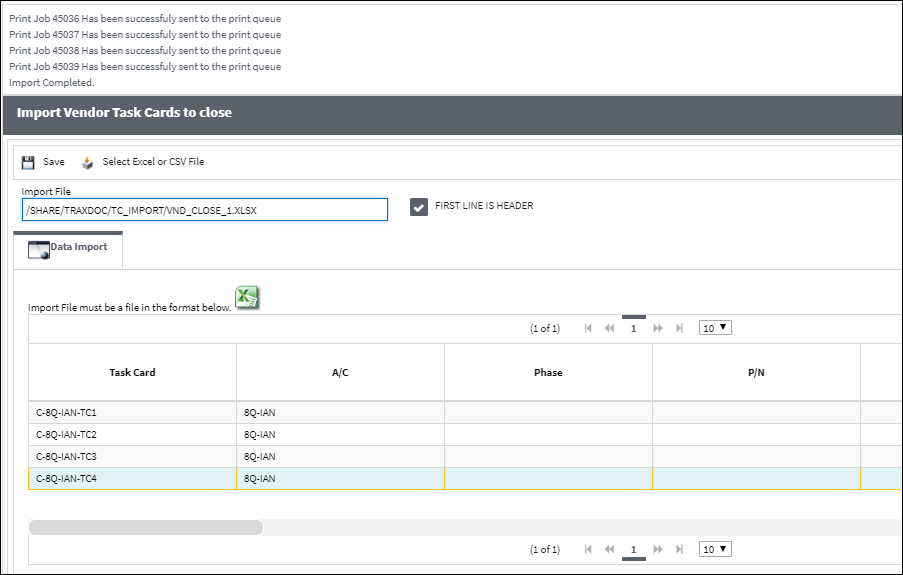Go to last page in bottom paginator
Image resolution: width=903 pixels, height=575 pixels.
(680, 549)
